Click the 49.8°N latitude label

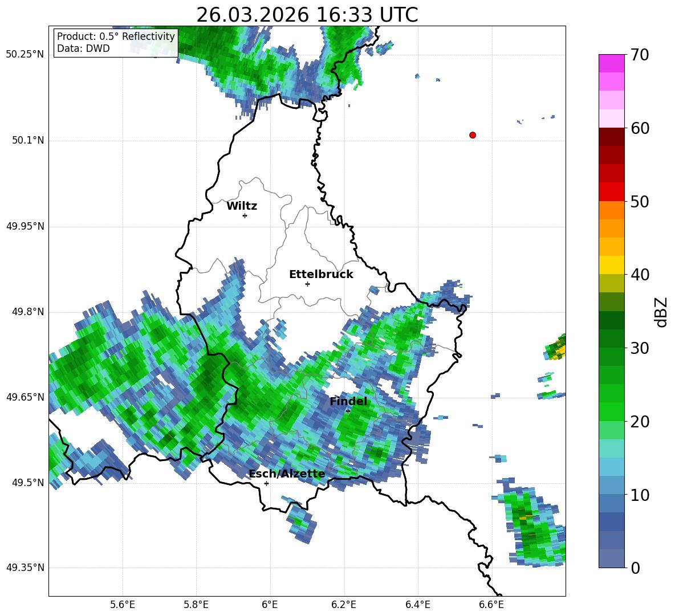click(x=28, y=312)
